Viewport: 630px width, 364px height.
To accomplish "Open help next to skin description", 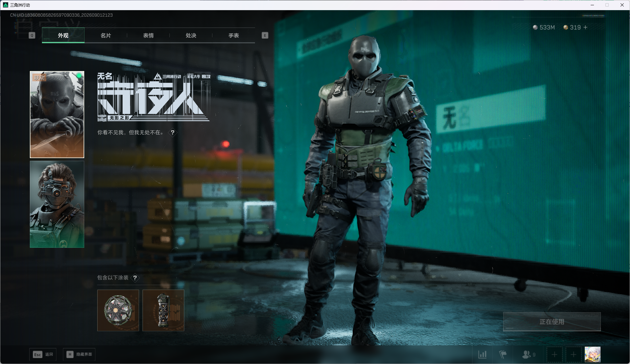I will pyautogui.click(x=172, y=133).
